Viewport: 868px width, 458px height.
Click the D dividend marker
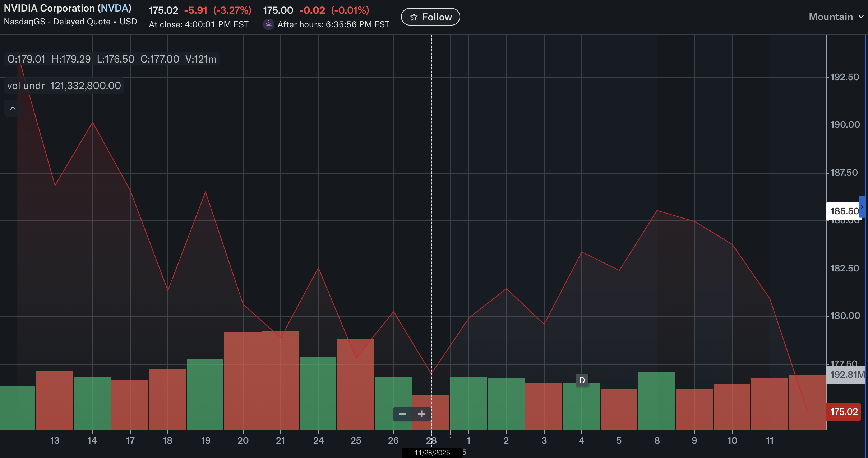click(x=582, y=380)
